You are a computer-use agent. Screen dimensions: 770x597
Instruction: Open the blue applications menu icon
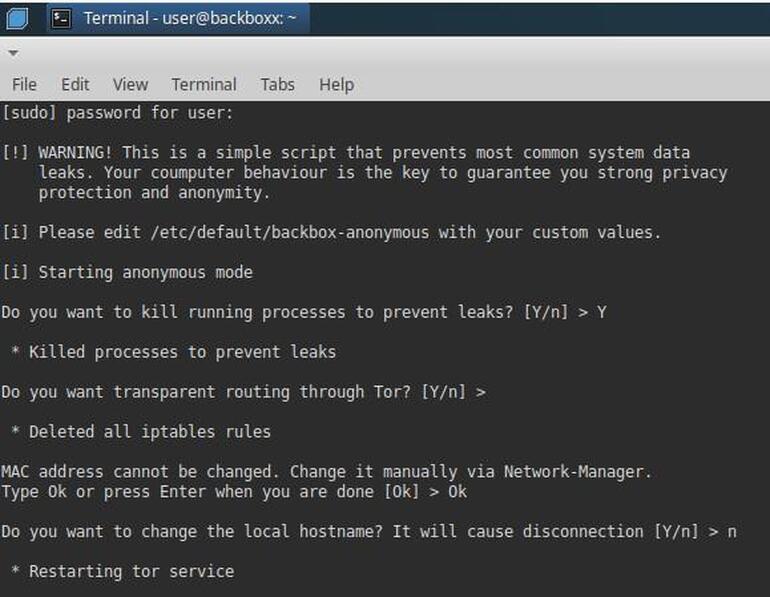coord(17,19)
